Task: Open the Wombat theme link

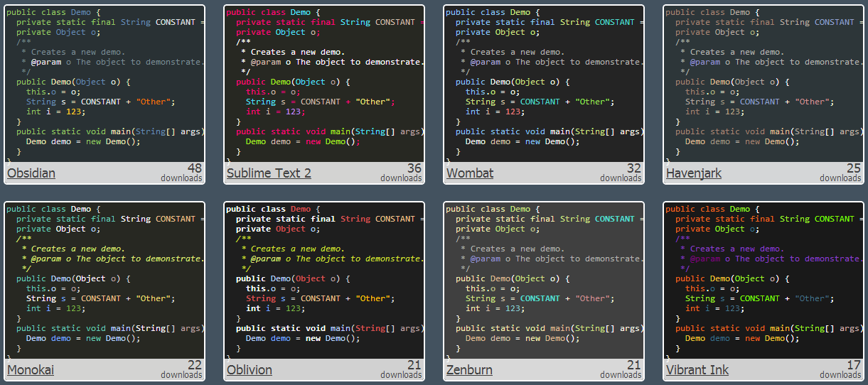Action: 470,173
